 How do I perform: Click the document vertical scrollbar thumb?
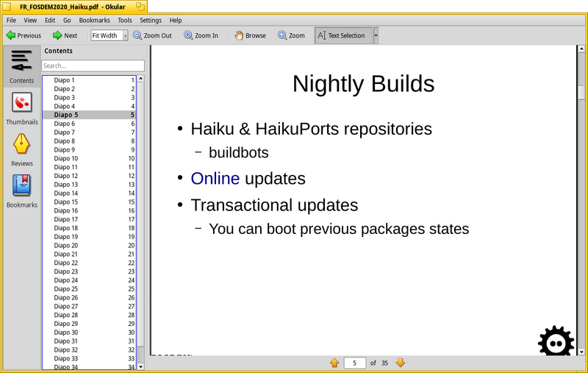click(x=581, y=92)
